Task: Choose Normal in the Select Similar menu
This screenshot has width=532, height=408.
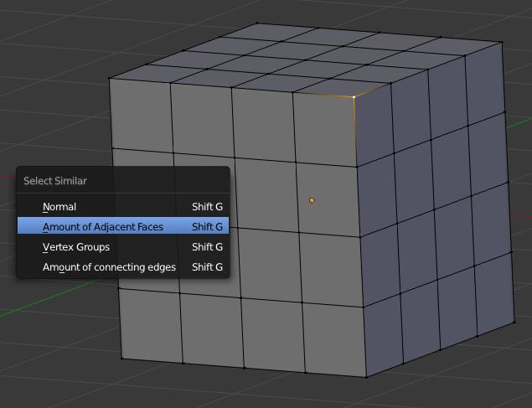Action: coord(123,207)
